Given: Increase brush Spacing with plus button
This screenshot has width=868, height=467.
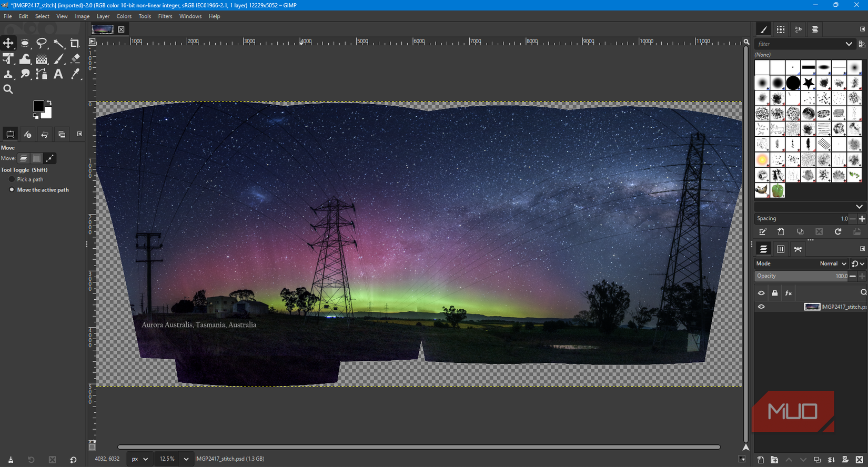Looking at the screenshot, I should [x=862, y=218].
